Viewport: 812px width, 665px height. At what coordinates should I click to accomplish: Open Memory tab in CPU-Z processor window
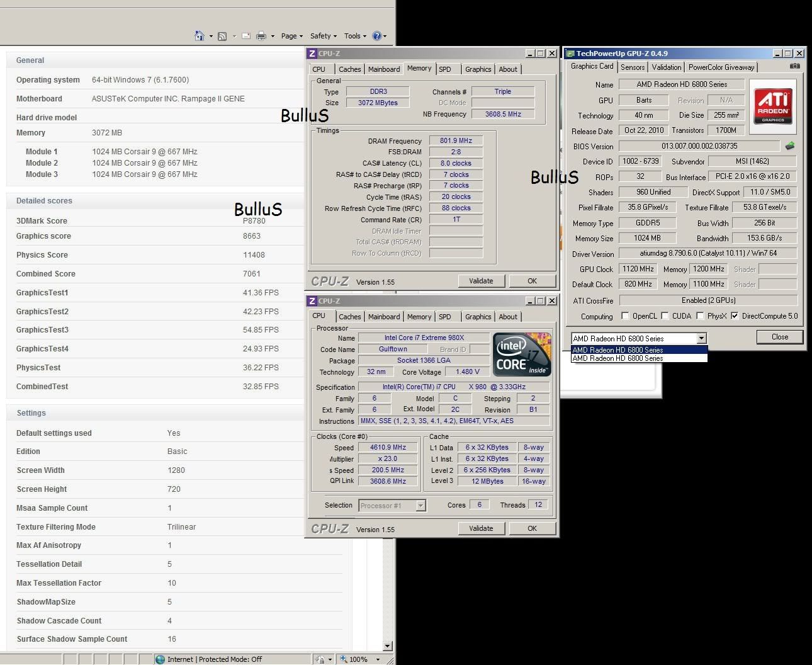(x=419, y=317)
